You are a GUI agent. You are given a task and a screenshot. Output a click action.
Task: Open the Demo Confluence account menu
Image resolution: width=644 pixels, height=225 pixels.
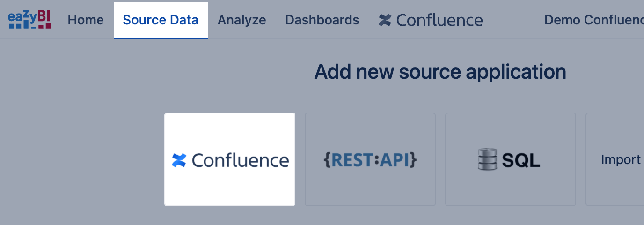tap(593, 20)
